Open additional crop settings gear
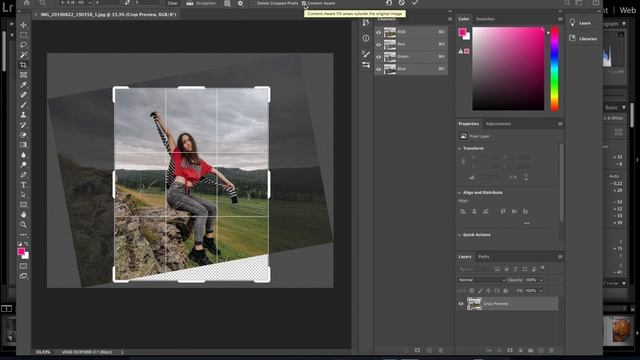The width and height of the screenshot is (640, 360). pos(240,3)
